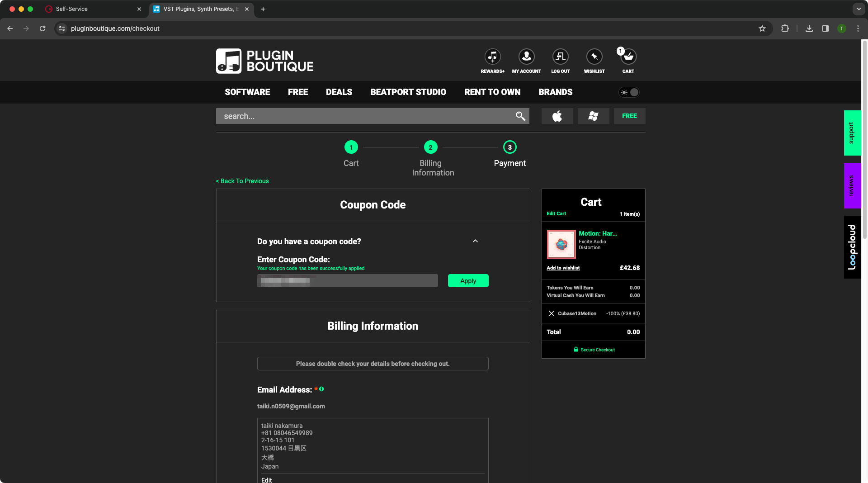Open the tab search dropdown arrow

tap(859, 9)
